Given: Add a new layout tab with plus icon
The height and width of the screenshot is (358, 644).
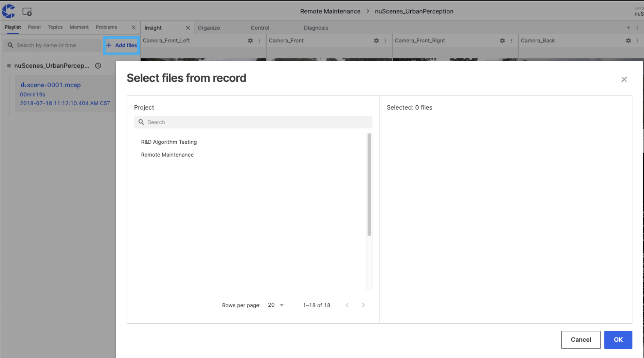Looking at the screenshot, I should pos(628,28).
